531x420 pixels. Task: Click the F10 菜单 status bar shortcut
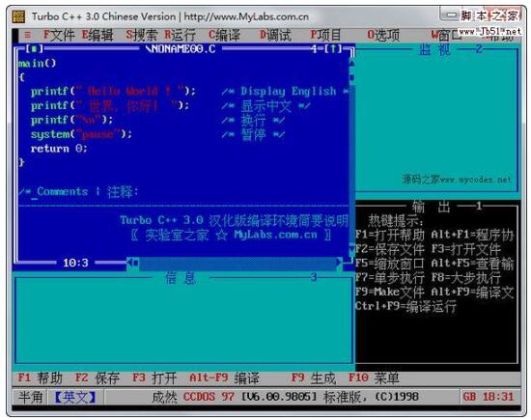[x=374, y=378]
